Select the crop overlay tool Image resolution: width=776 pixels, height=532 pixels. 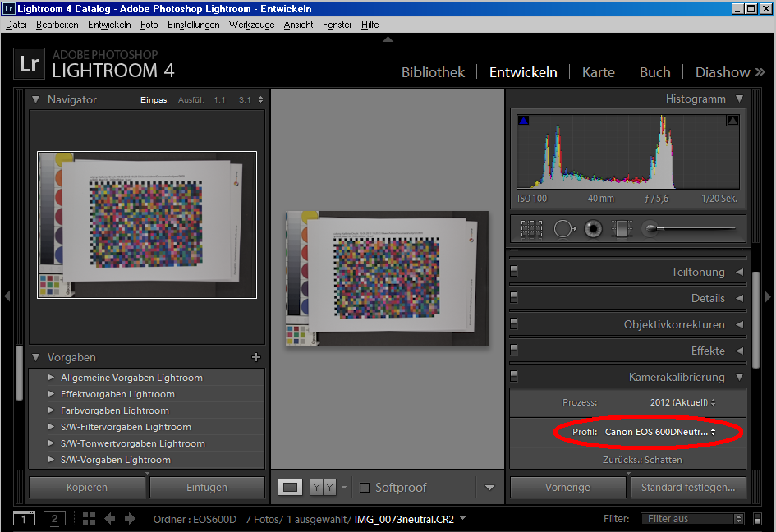pos(532,229)
